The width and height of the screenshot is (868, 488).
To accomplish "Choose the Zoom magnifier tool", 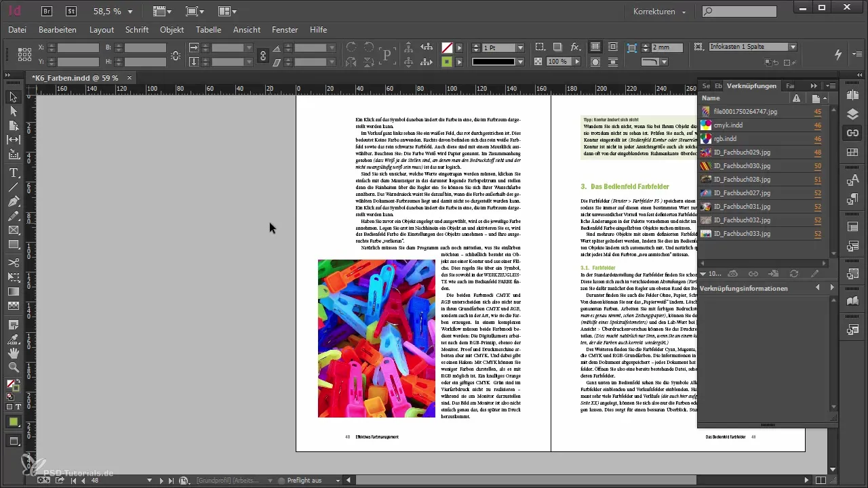I will 13,367.
